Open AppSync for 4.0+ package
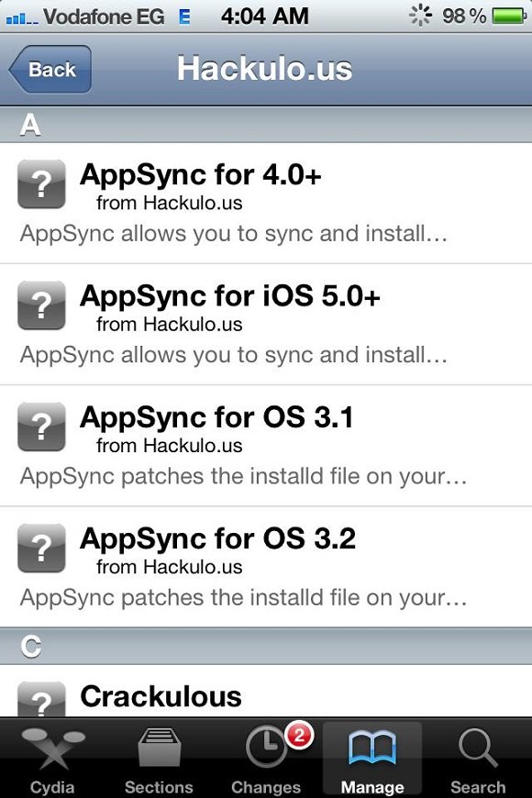Viewport: 532px width, 798px height. 266,203
